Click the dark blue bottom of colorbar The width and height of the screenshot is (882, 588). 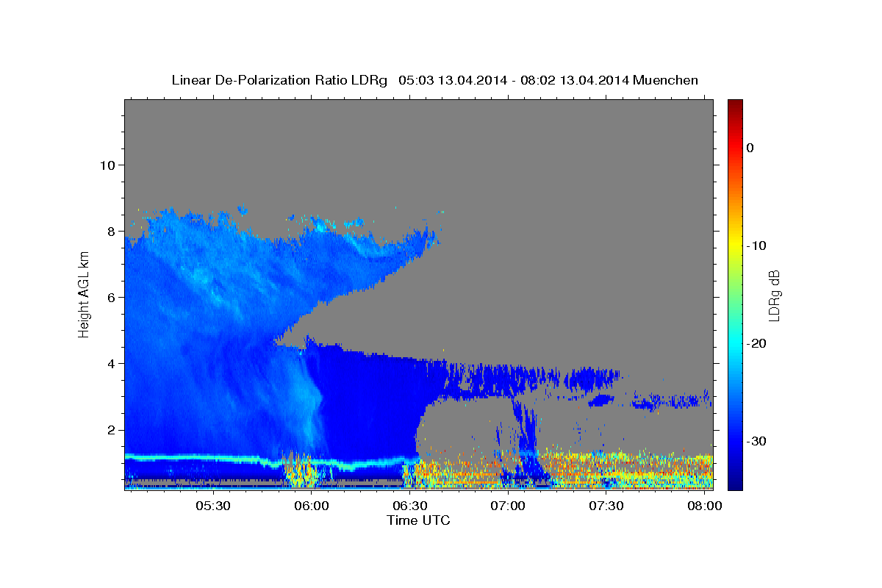tap(735, 484)
